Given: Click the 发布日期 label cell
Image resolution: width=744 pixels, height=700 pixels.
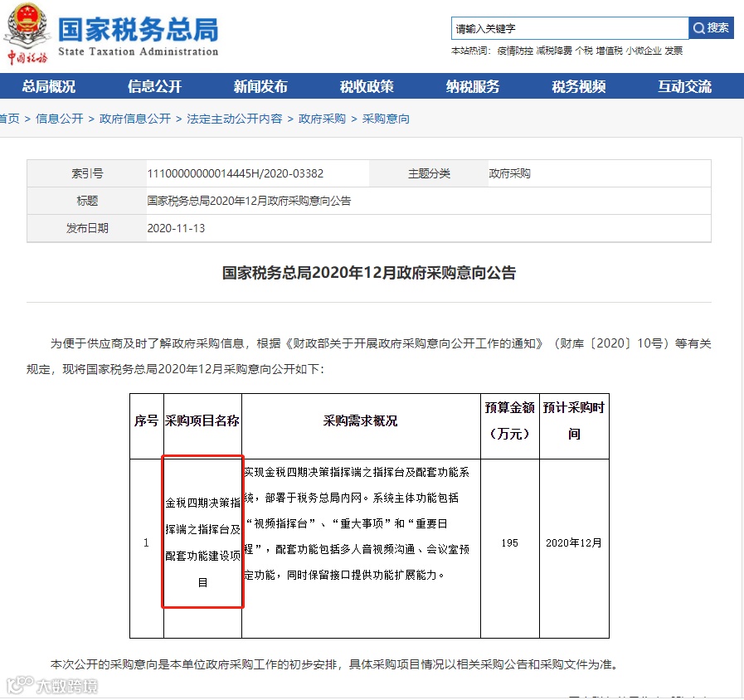Looking at the screenshot, I should point(87,228).
